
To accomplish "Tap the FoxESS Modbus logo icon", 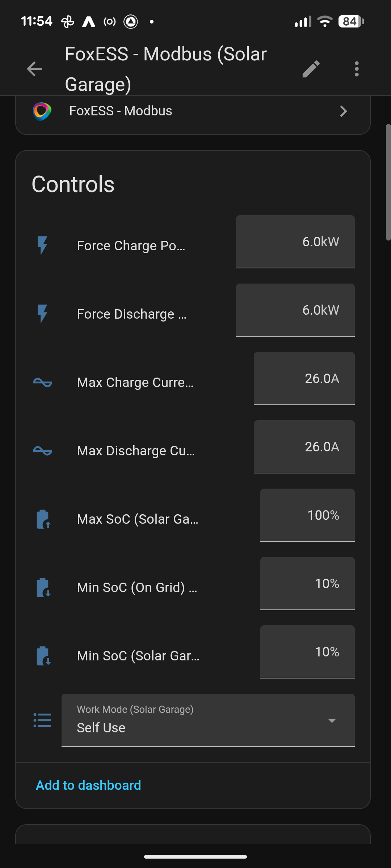I will click(42, 111).
